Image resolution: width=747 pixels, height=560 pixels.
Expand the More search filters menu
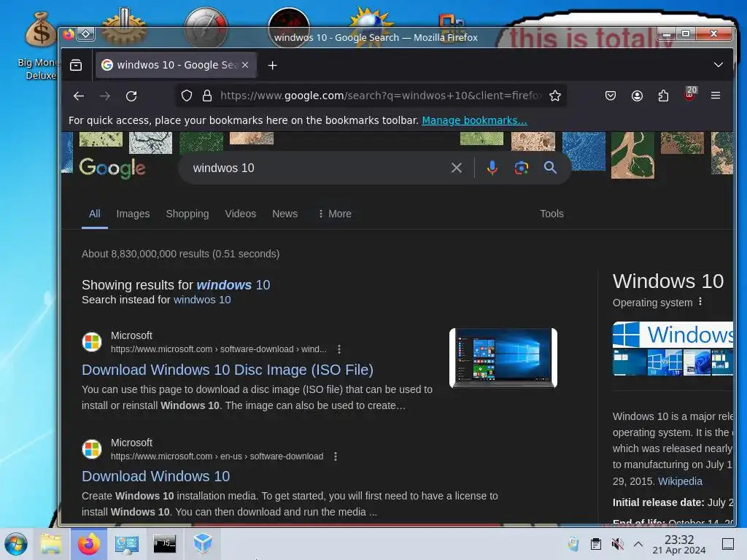point(335,214)
